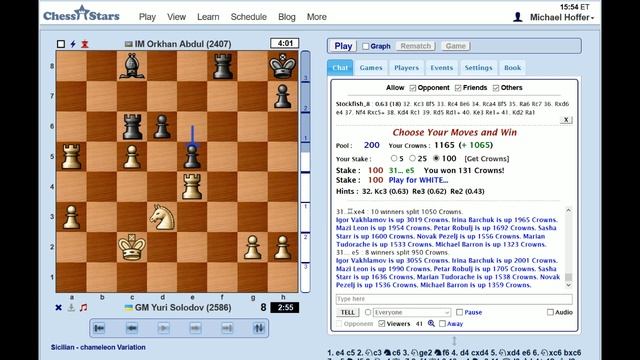Screen dimensions: 640x360
Task: Switch to the Events tab
Action: point(442,68)
